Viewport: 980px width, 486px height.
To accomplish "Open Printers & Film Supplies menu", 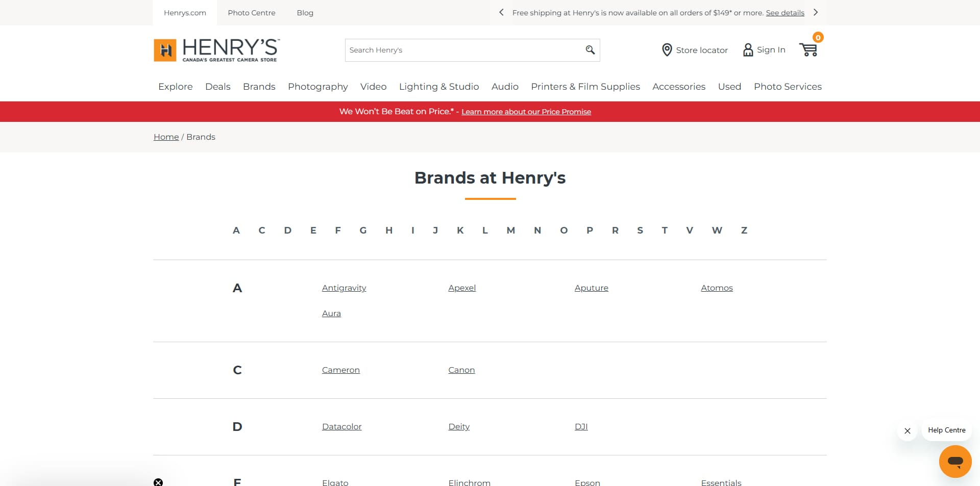I will click(x=585, y=87).
